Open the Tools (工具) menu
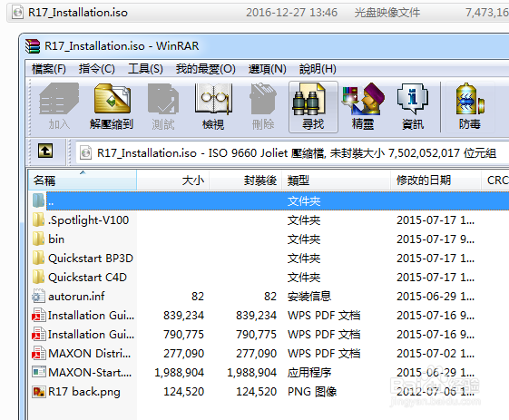The image size is (509, 420). [x=145, y=69]
